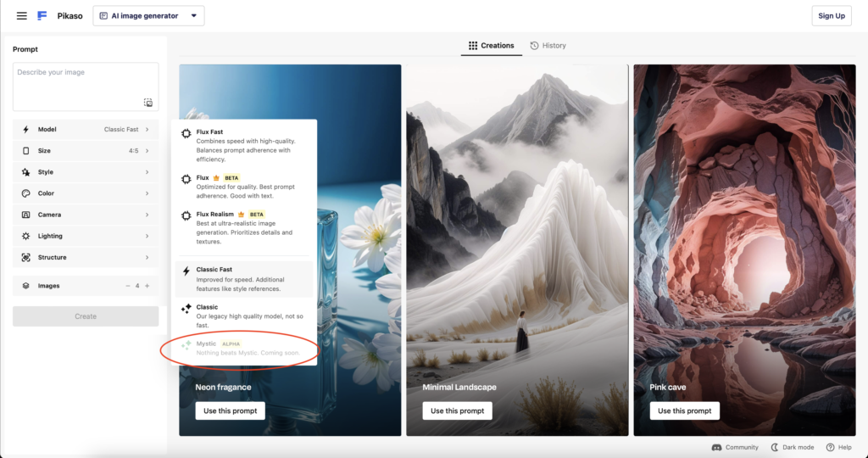This screenshot has height=458, width=868.
Task: Use this prompt for Minimal Landscape
Action: (457, 411)
